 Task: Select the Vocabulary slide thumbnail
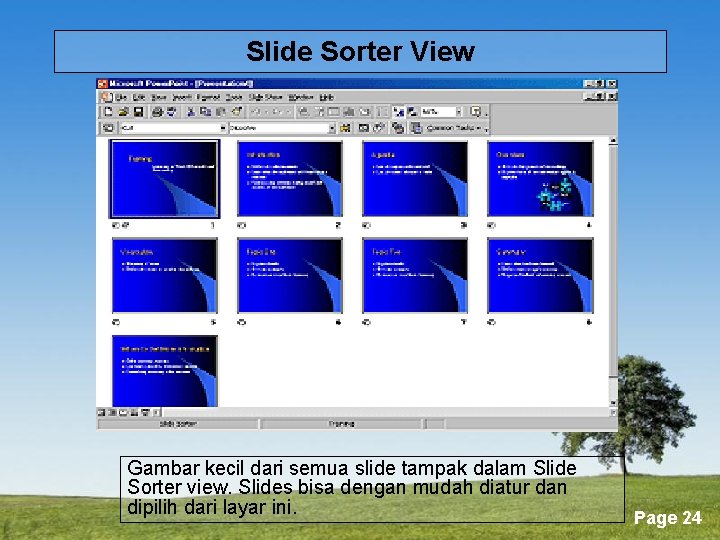point(164,276)
